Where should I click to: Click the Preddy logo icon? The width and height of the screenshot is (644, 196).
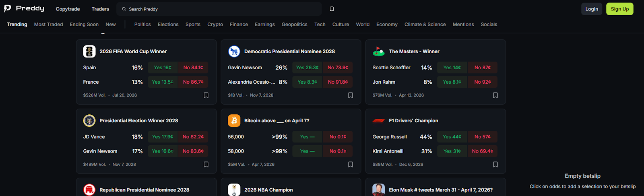point(7,8)
